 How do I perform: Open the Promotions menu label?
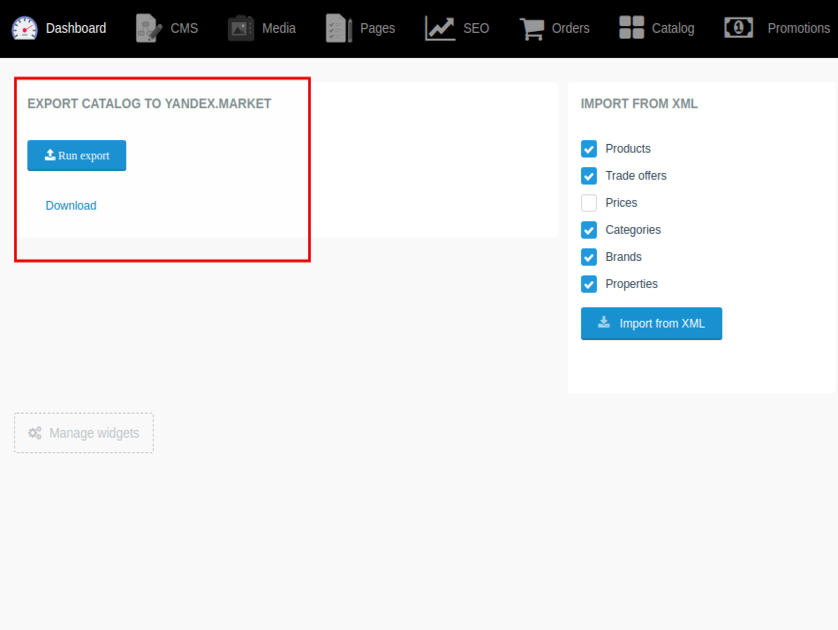point(799,28)
